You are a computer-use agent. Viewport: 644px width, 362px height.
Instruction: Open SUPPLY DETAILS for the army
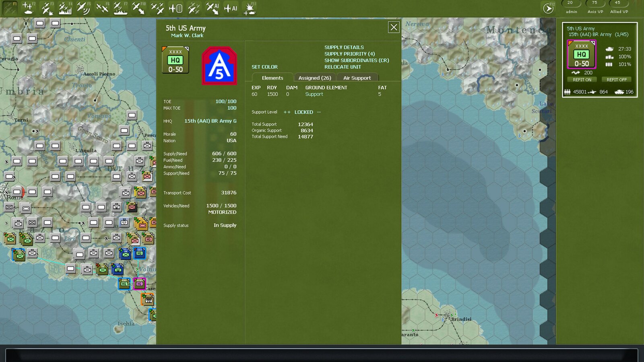344,47
